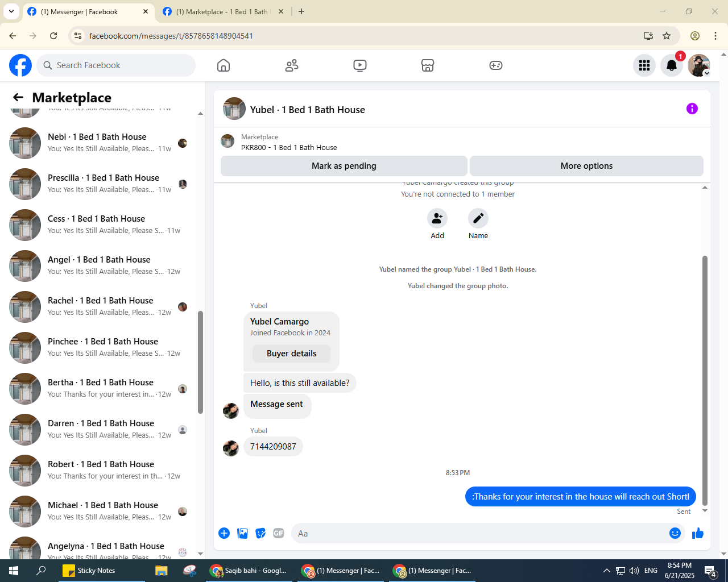
Task: Click the chat messages scrollbar
Action: (x=705, y=380)
